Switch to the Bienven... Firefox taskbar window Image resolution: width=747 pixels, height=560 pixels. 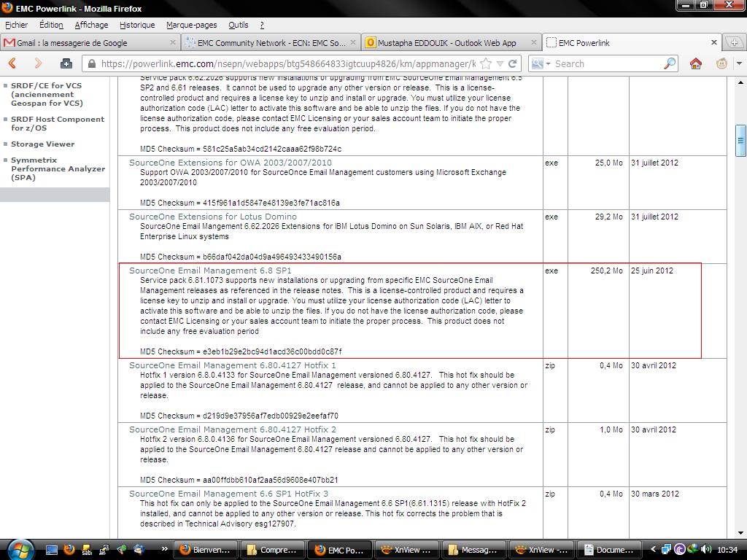[206, 550]
